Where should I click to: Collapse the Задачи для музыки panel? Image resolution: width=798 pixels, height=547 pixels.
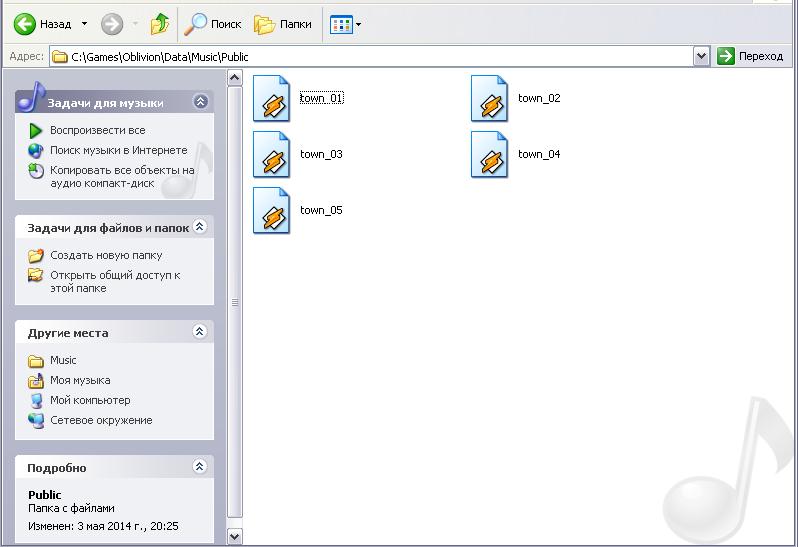(201, 101)
